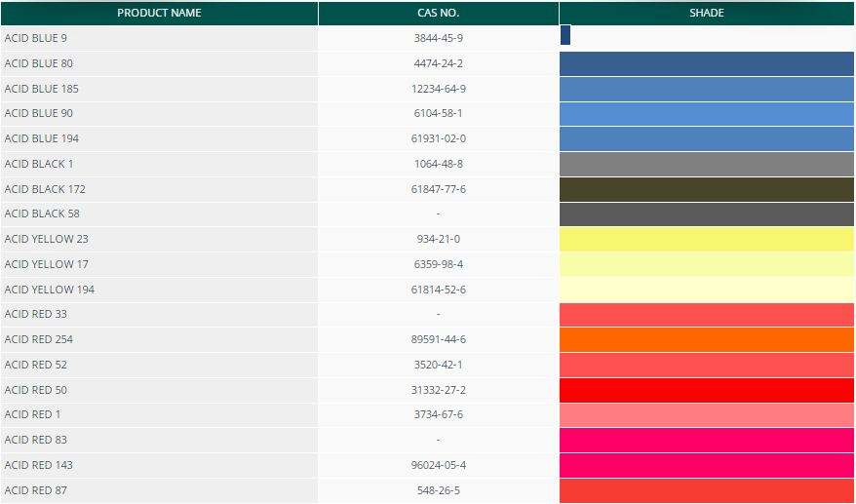Click the SHADE column header
856x504 pixels.
click(707, 14)
